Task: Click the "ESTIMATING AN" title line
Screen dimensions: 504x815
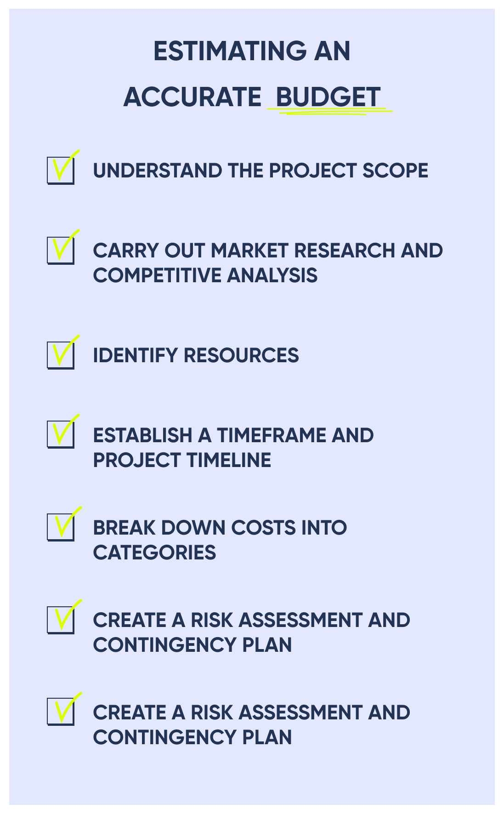Action: tap(252, 51)
